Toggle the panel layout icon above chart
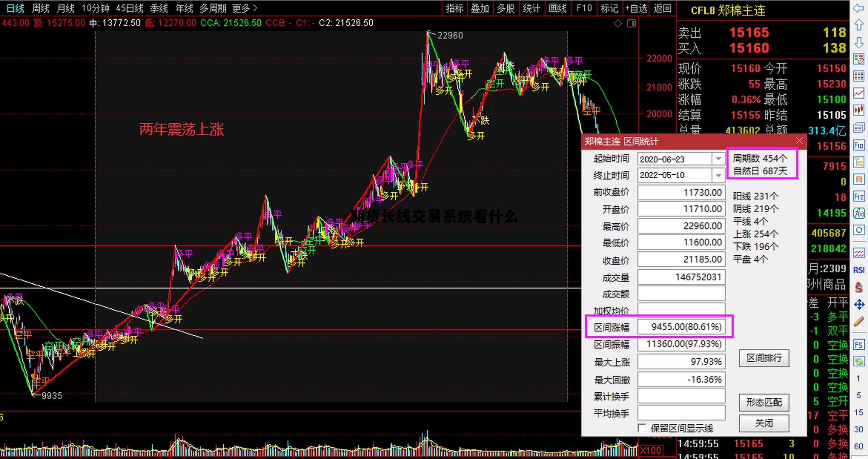Viewport: 868px width, 459px height. (631, 24)
